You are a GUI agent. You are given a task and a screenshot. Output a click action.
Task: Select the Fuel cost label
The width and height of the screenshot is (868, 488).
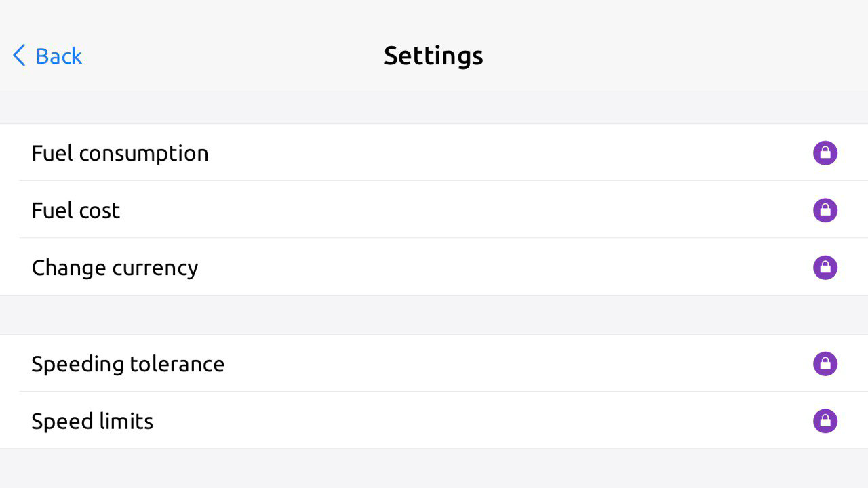click(76, 210)
